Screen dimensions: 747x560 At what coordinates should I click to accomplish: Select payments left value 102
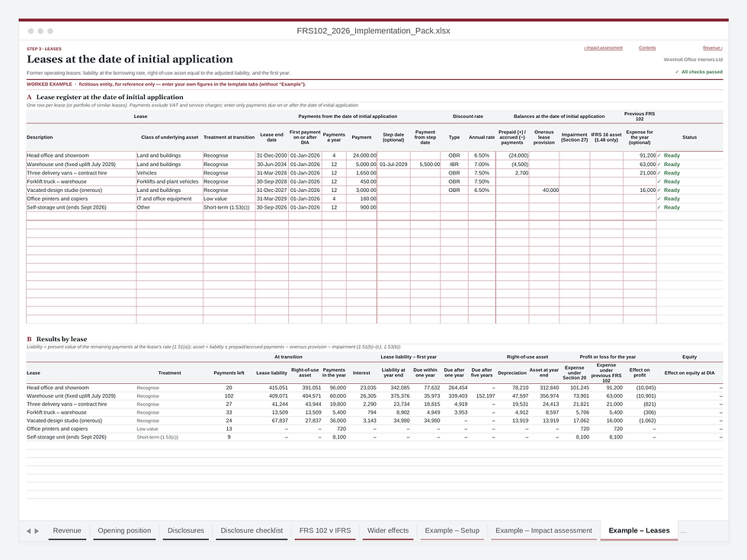[x=229, y=395]
